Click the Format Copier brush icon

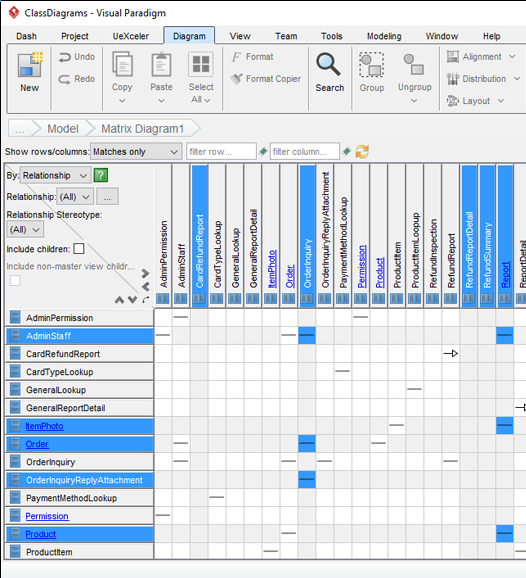[236, 79]
